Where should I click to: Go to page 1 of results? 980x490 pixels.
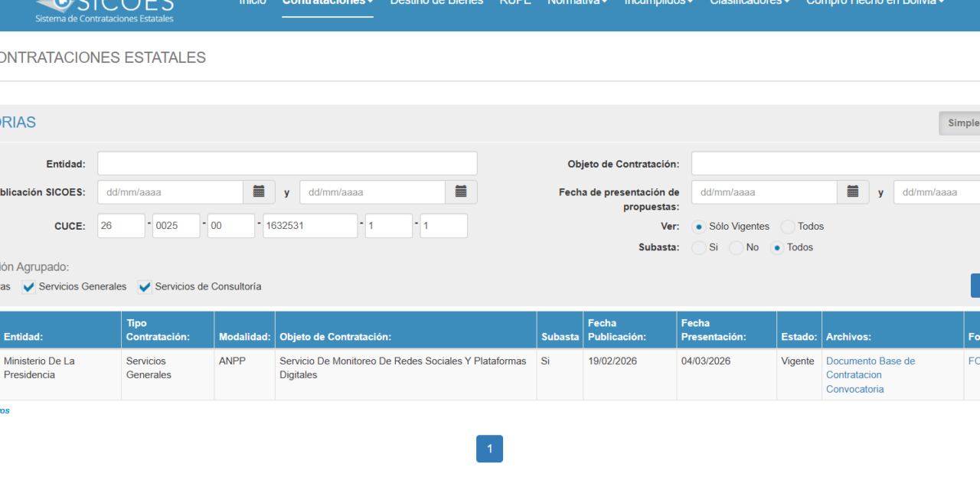(489, 449)
